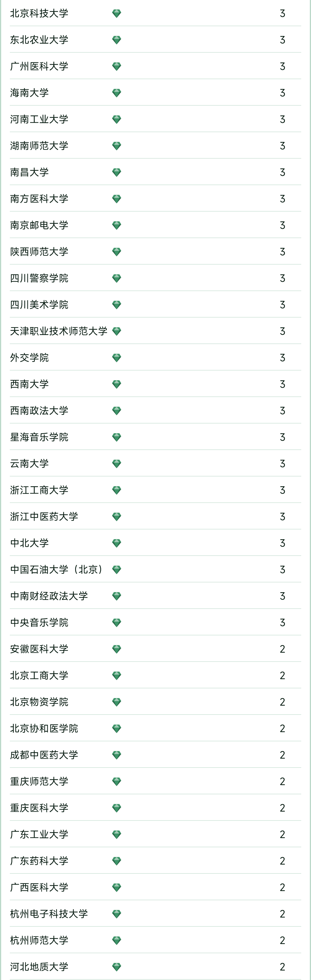The height and width of the screenshot is (980, 311).
Task: Select 中央音乐学院 from the list
Action: 155,622
